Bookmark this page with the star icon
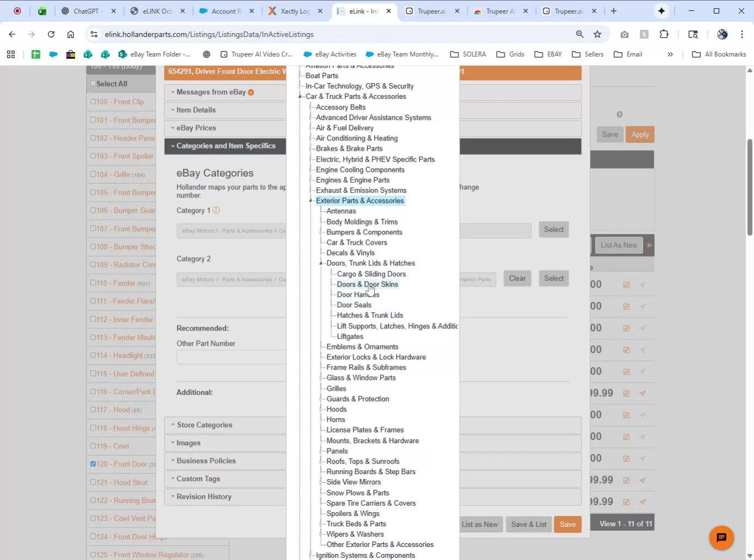This screenshot has width=754, height=560. point(597,34)
